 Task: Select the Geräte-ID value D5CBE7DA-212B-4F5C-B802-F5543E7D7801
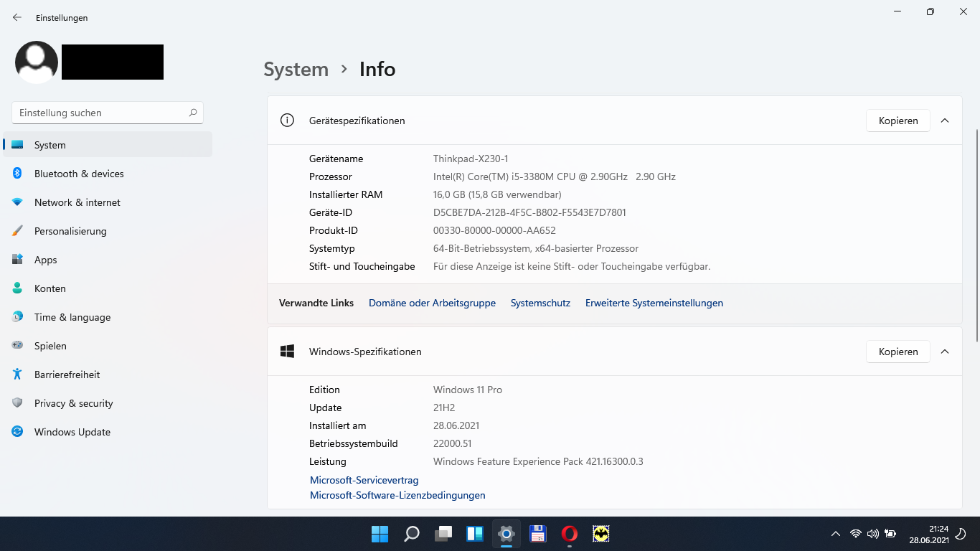click(x=529, y=212)
